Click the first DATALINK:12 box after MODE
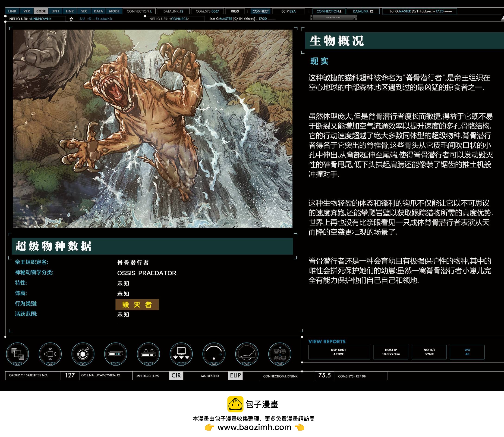This screenshot has height=437, width=504. [x=173, y=11]
